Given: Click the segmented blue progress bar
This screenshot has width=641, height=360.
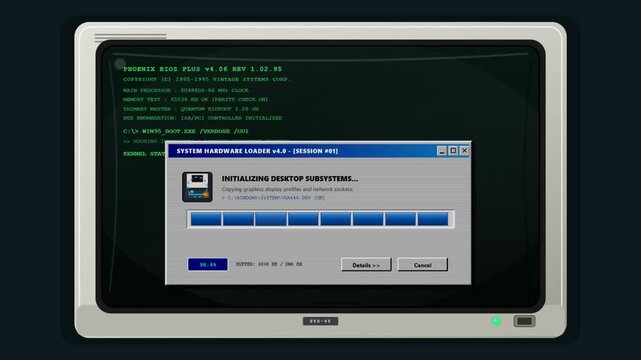Looking at the screenshot, I should click(320, 219).
